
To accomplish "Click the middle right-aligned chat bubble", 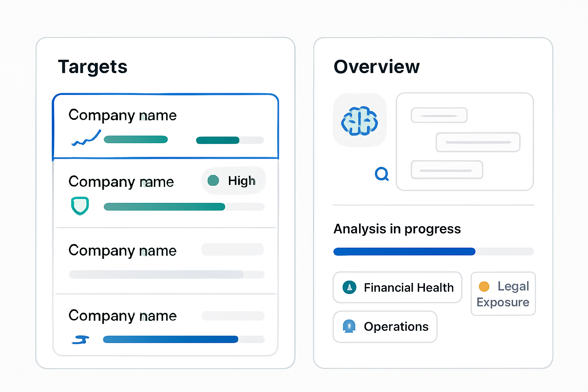I will click(478, 142).
